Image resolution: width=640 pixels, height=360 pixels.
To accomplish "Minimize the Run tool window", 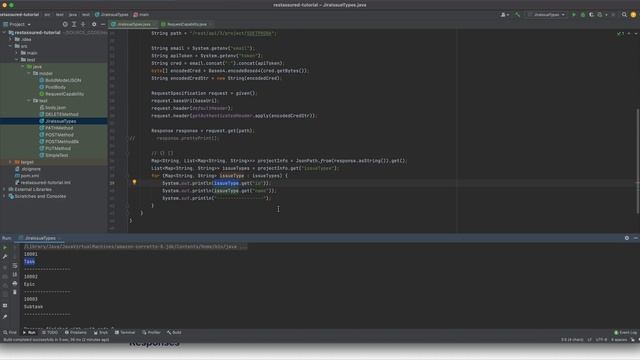I will coord(636,238).
